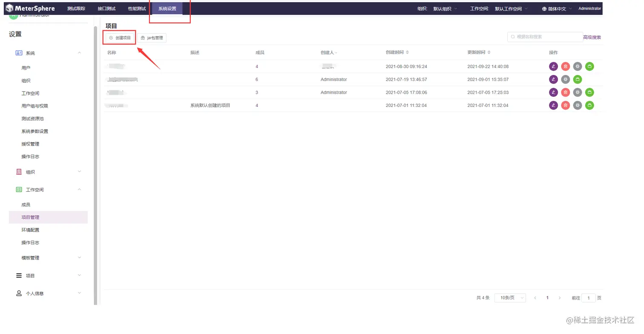Screen dimensions: 644x334
Task: Edit the project updated 2021-09-01 15:35:07
Action: [553, 79]
